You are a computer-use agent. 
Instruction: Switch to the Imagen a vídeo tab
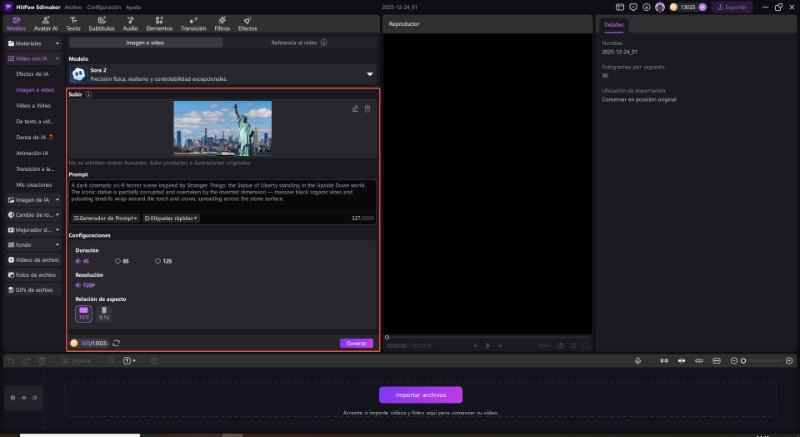[x=145, y=43]
